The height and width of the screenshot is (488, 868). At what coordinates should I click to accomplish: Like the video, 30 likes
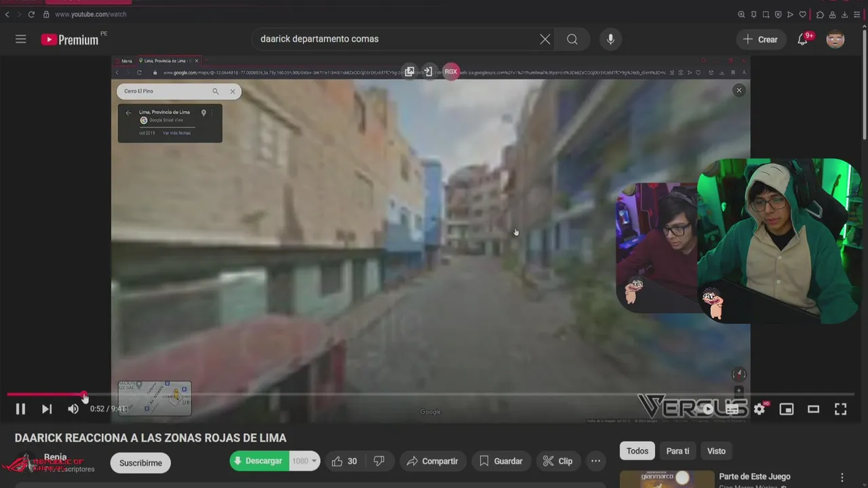pyautogui.click(x=344, y=461)
